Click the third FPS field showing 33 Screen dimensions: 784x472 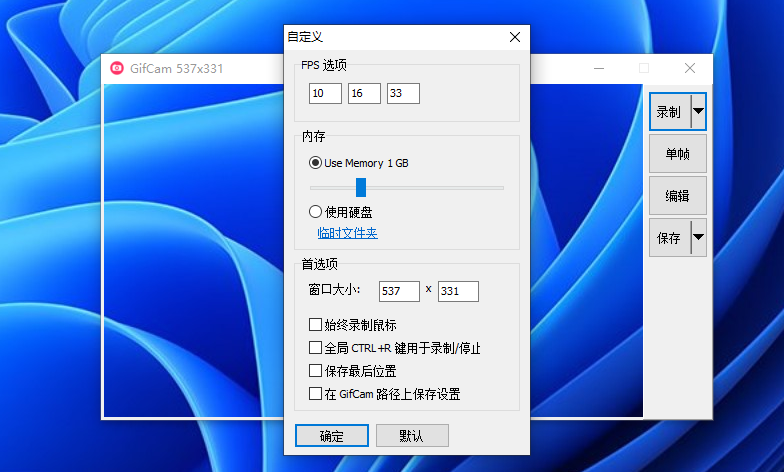click(x=403, y=94)
